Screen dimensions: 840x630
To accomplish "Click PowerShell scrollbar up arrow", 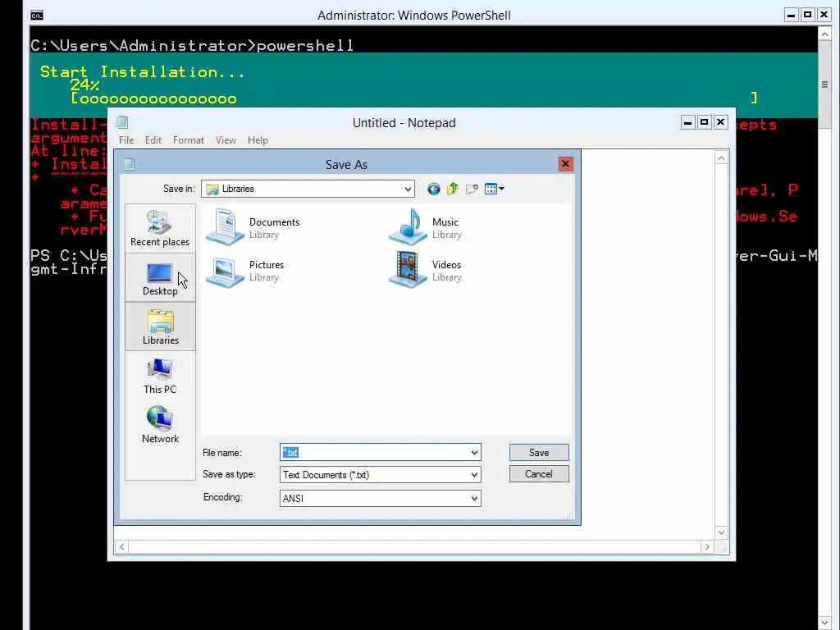I will tap(824, 34).
